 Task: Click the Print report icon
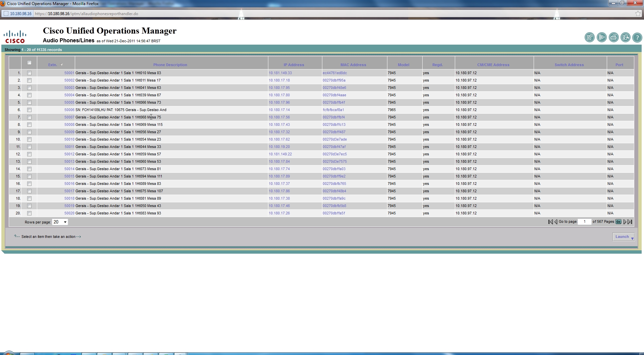[x=613, y=37]
